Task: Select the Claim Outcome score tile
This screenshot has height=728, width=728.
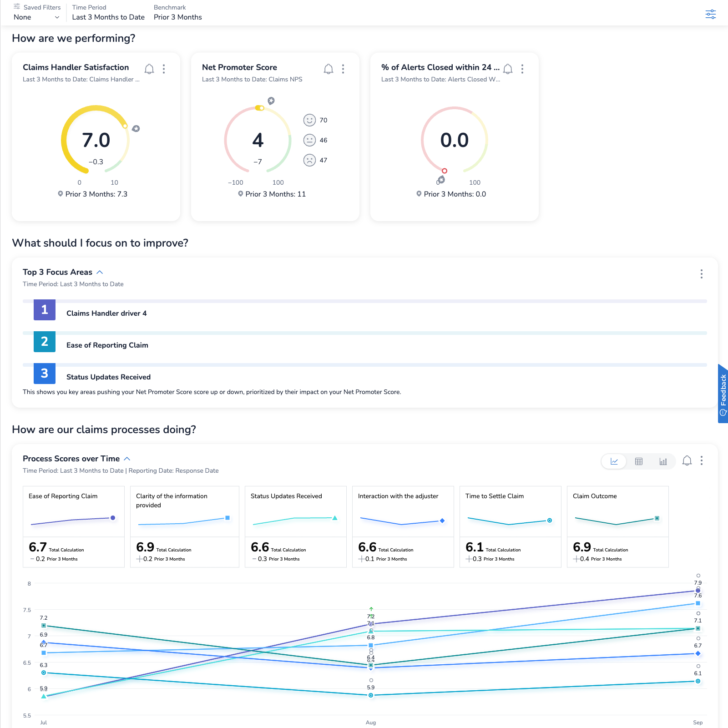Action: click(617, 526)
